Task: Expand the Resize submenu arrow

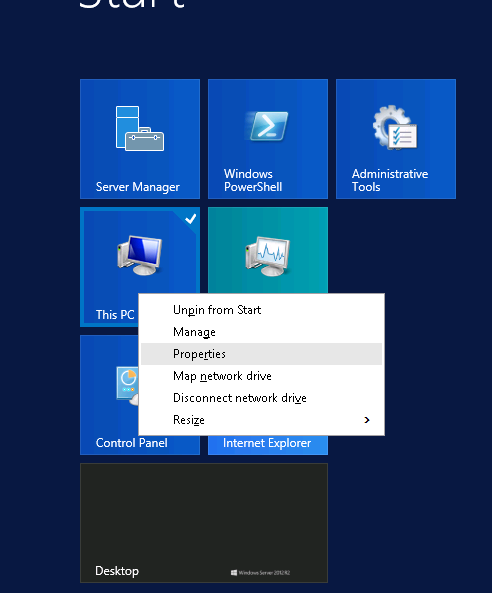Action: point(366,420)
